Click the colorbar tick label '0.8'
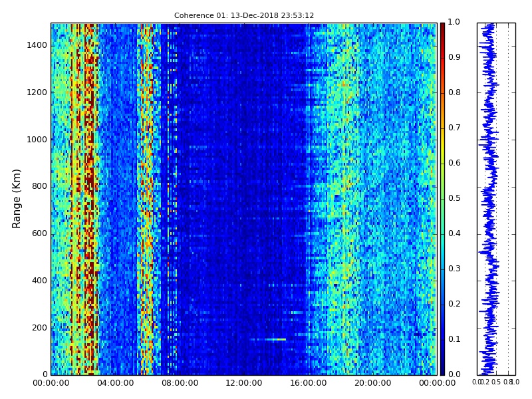This screenshot has height=399, width=532. coord(454,92)
